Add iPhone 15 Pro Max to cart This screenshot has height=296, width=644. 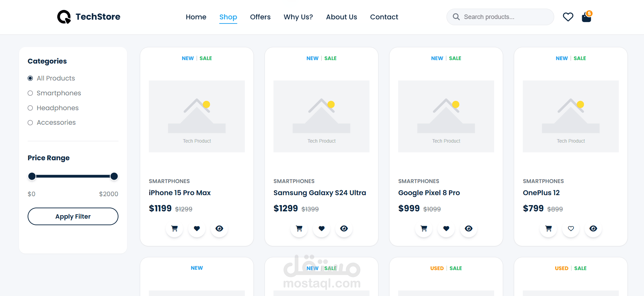click(x=174, y=228)
